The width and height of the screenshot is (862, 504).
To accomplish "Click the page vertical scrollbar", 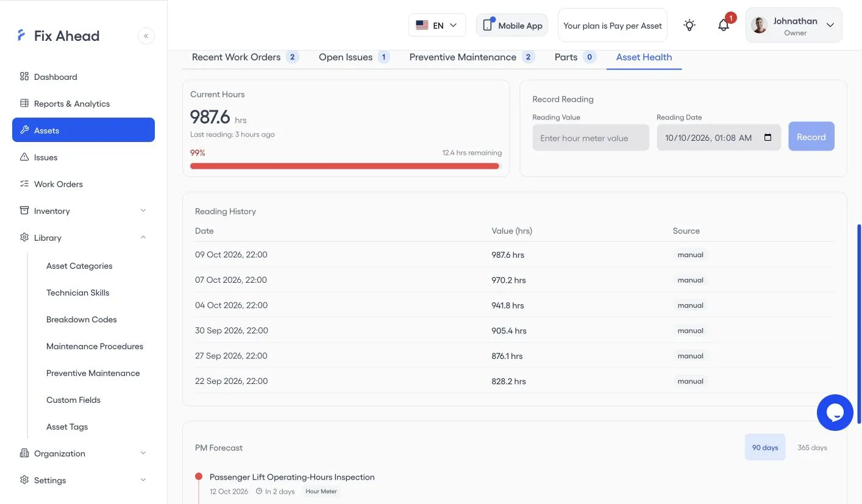I will 859,324.
